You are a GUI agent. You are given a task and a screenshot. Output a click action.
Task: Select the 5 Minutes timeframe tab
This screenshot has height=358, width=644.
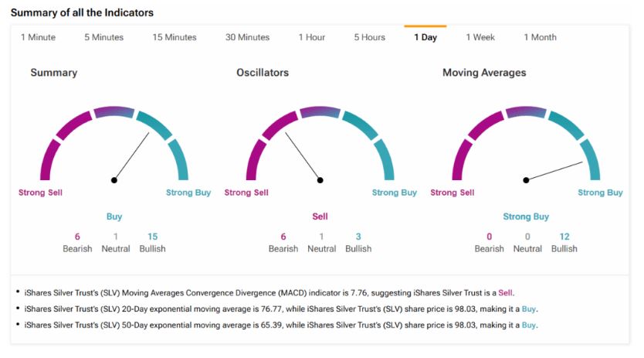pyautogui.click(x=103, y=37)
